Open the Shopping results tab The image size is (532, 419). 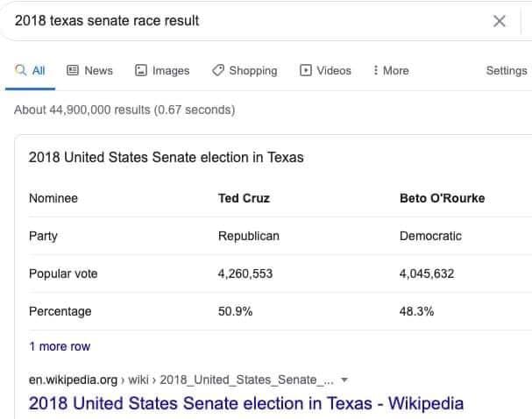(245, 71)
